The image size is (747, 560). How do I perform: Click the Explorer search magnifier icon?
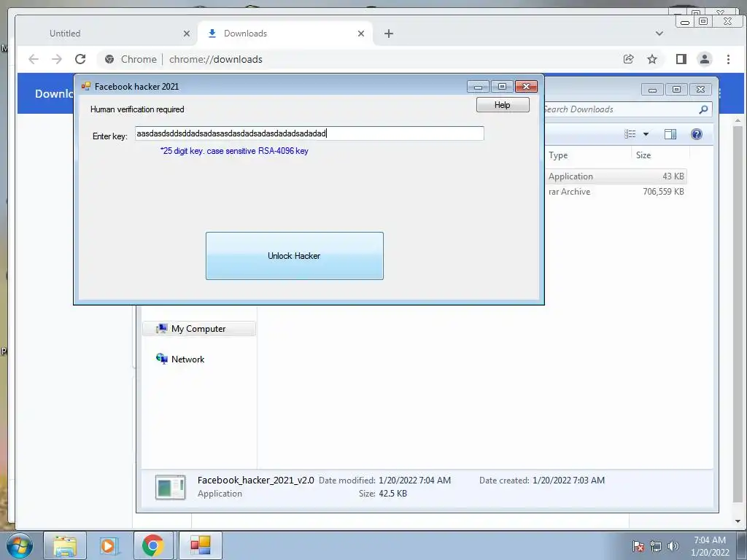(703, 109)
